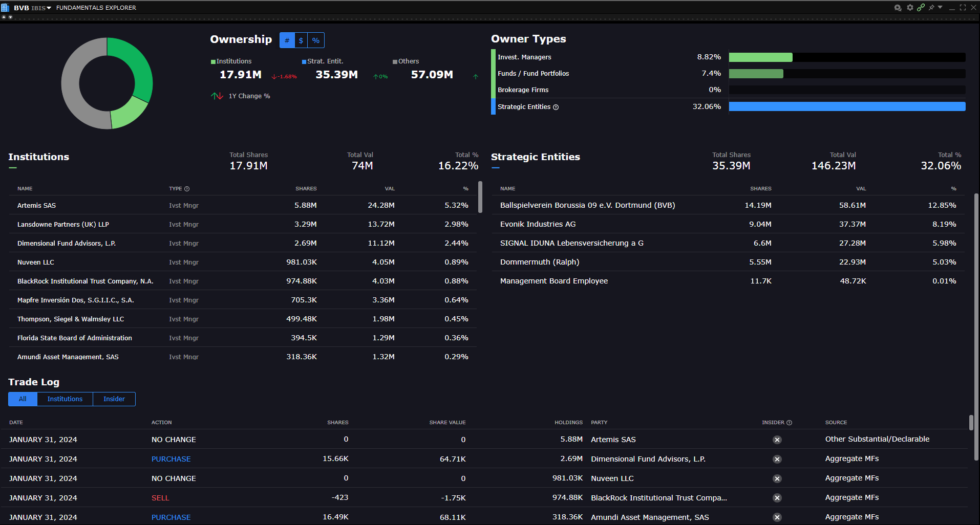The image size is (980, 525).
Task: Sort Institutions table by VAL column
Action: tap(390, 189)
